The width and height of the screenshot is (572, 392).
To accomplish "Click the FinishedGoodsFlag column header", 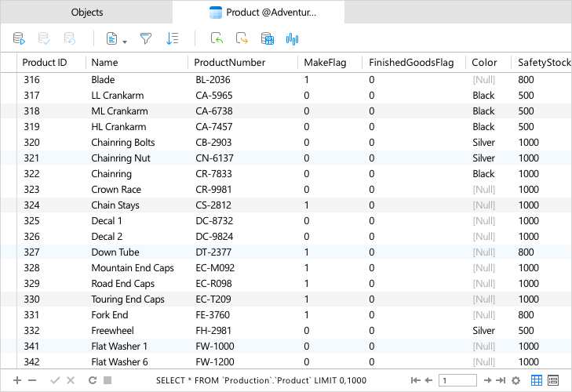I will 414,63.
